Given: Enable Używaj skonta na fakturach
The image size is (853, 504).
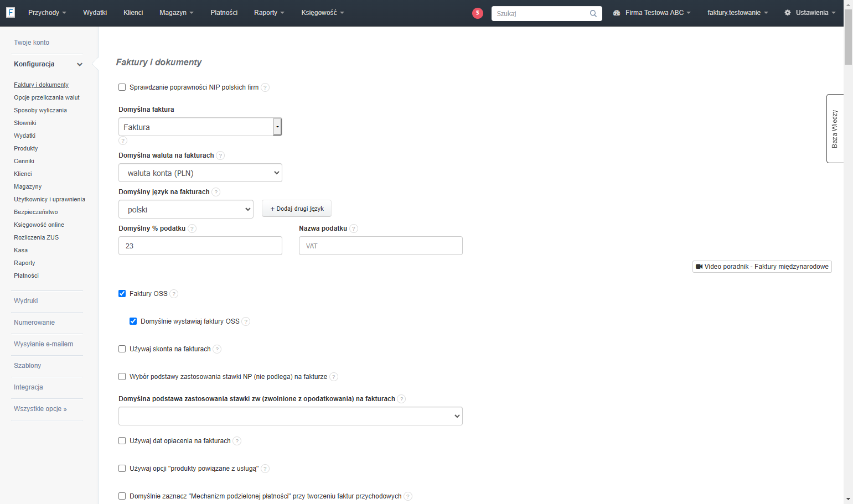Looking at the screenshot, I should click(122, 349).
